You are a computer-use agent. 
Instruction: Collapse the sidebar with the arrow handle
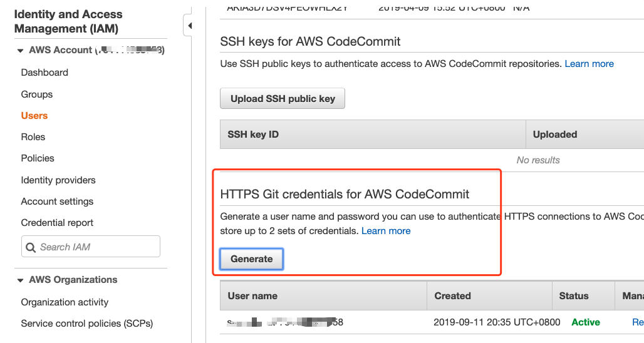pos(189,26)
